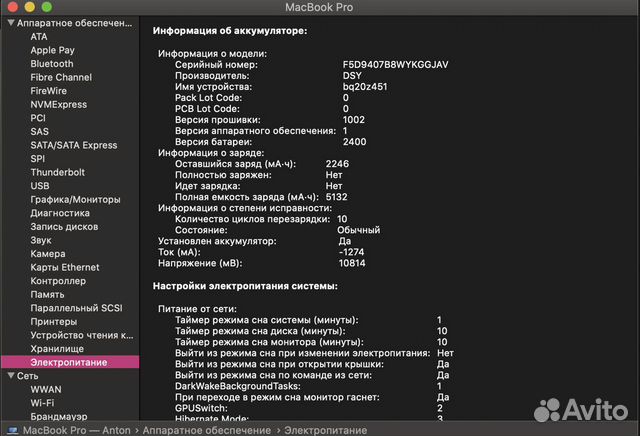640x436 pixels.
Task: Click Электропитание breadcrumb in path bar
Action: 325,430
